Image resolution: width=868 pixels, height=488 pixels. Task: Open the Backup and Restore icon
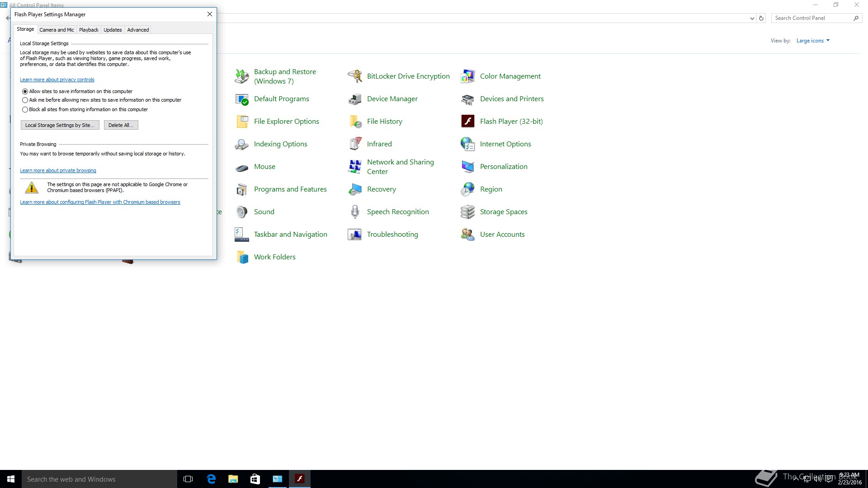tap(242, 76)
